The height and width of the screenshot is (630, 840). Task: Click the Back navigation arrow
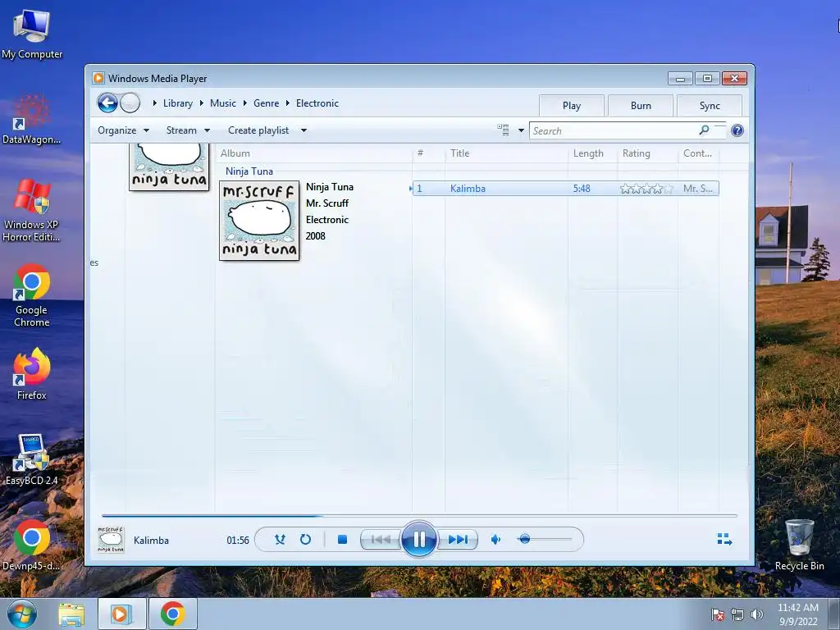(x=107, y=103)
